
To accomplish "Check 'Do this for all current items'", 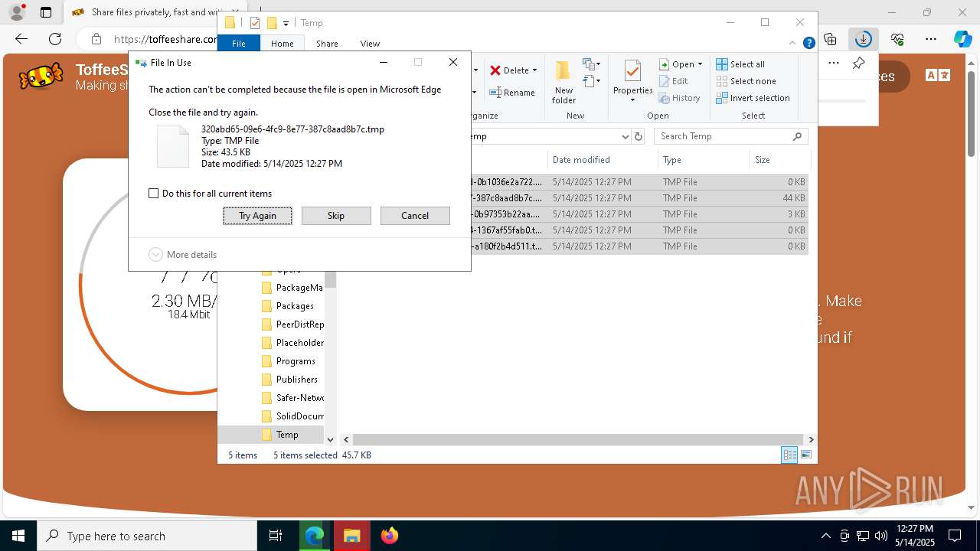I will pos(153,194).
